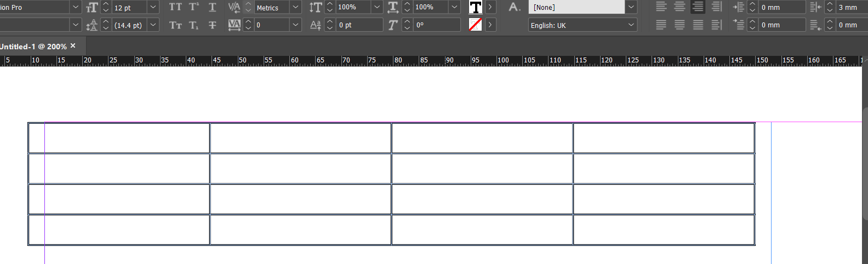Open the tracking value dropdown
The image size is (868, 264).
[296, 25]
